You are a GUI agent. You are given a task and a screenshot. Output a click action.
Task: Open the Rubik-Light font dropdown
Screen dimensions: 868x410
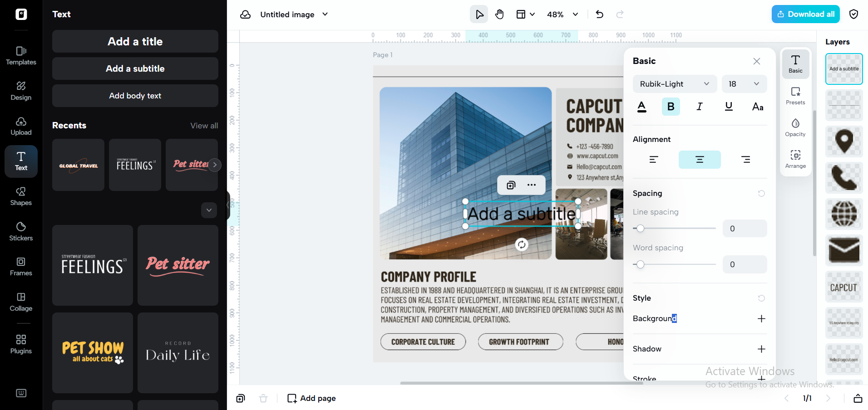point(674,83)
